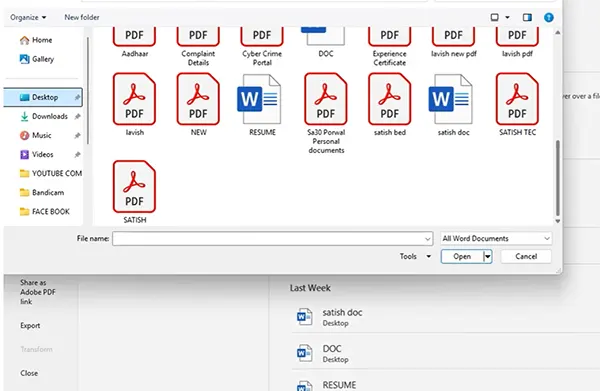Open Videos folder in navigation pane
Image resolution: width=600 pixels, height=391 pixels.
click(x=36, y=155)
